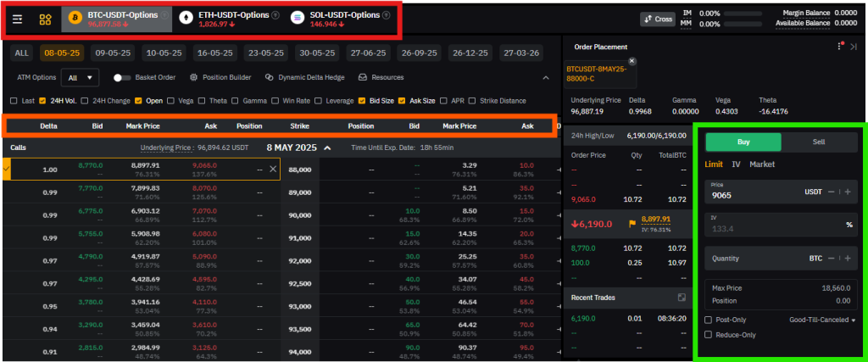This screenshot has height=362, width=868.
Task: Switch to the SOL-USDT-Options tab
Action: tap(339, 19)
